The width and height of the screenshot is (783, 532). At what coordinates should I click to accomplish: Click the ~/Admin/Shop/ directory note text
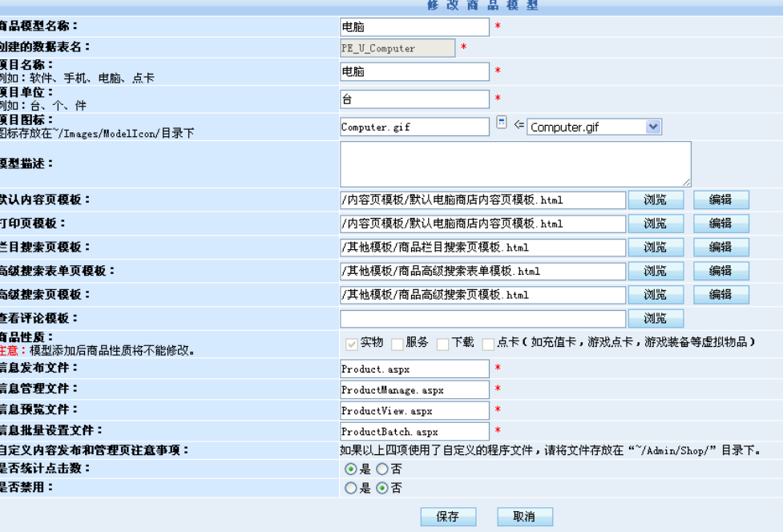[551, 450]
